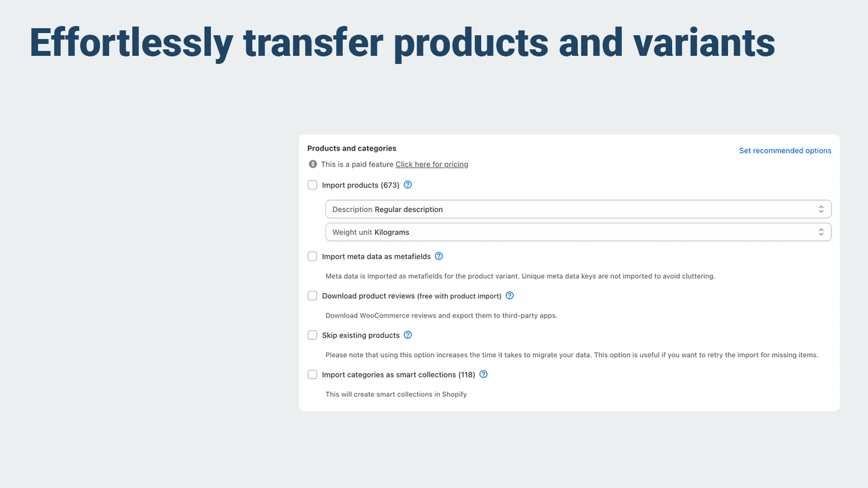This screenshot has width=868, height=488.
Task: Open help for Import categories as smart collections
Action: coord(483,375)
